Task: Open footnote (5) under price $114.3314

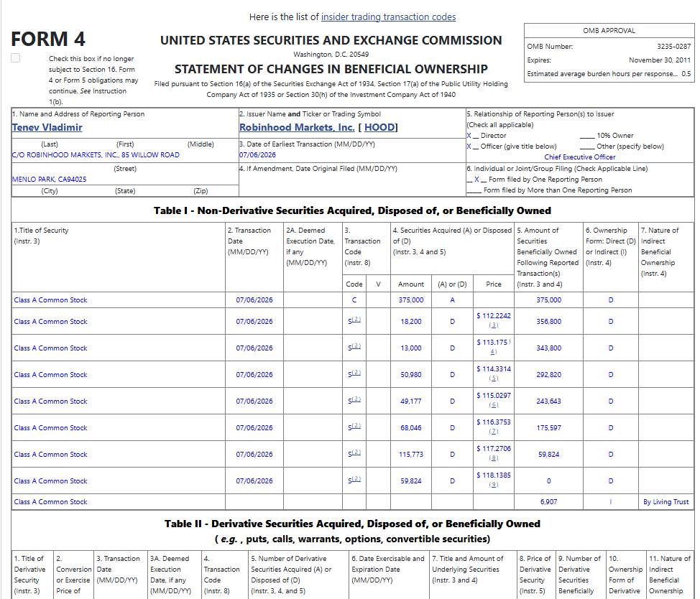Action: [493, 379]
